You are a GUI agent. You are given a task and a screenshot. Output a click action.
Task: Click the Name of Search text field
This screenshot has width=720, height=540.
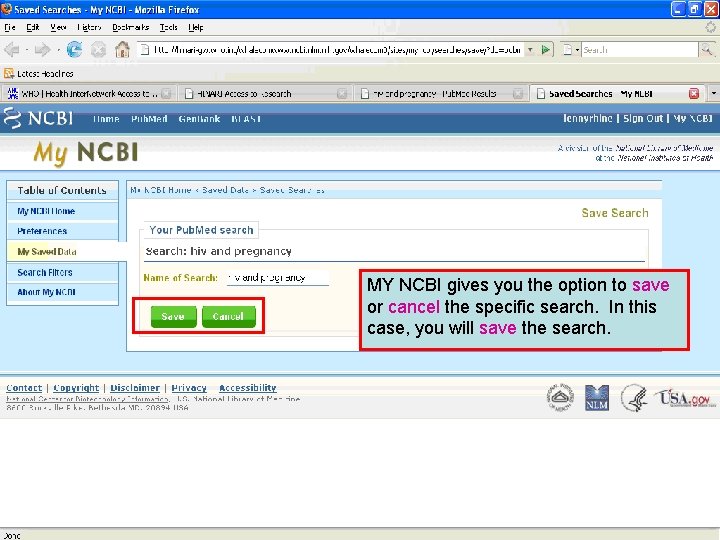click(x=278, y=277)
